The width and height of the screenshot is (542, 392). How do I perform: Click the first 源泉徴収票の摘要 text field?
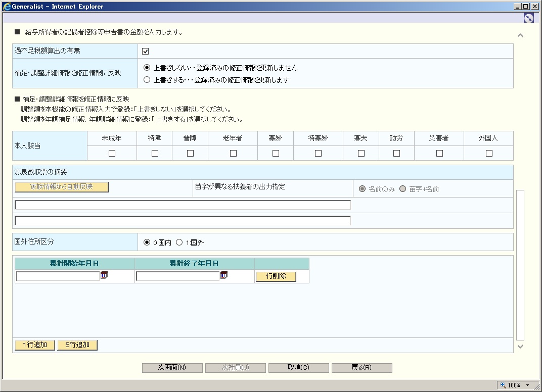[x=183, y=205]
